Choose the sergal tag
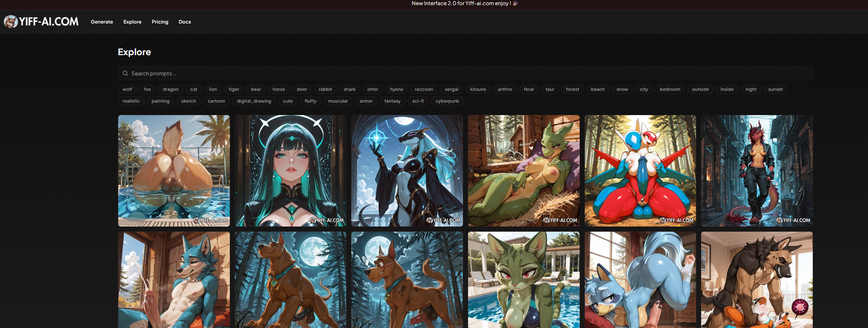 451,89
